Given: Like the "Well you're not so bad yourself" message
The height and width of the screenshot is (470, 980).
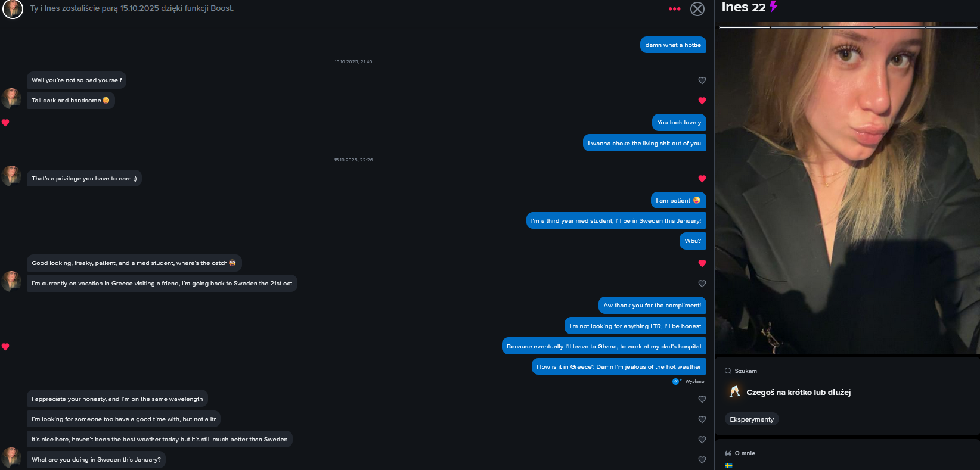Looking at the screenshot, I should [702, 80].
